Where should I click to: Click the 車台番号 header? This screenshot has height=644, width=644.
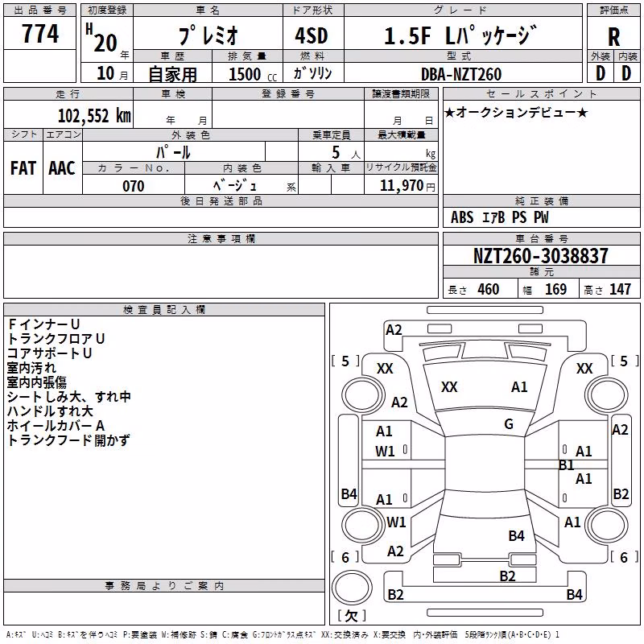(541, 238)
